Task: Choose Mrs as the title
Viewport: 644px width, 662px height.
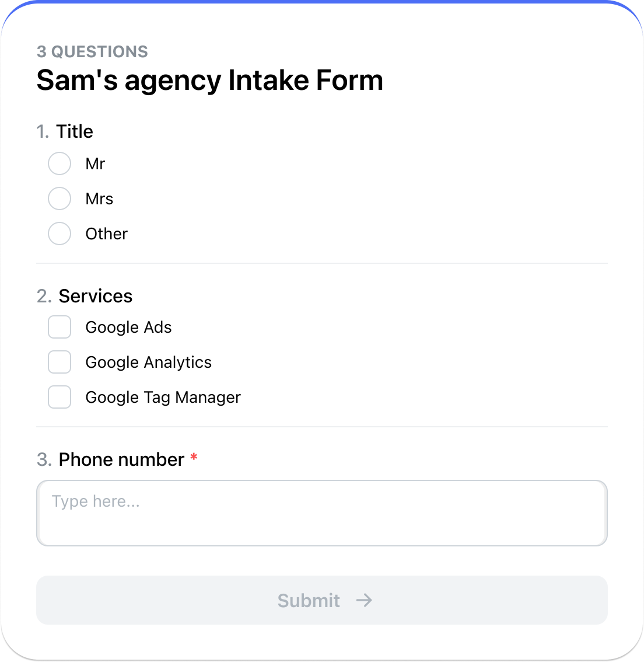Action: click(59, 198)
